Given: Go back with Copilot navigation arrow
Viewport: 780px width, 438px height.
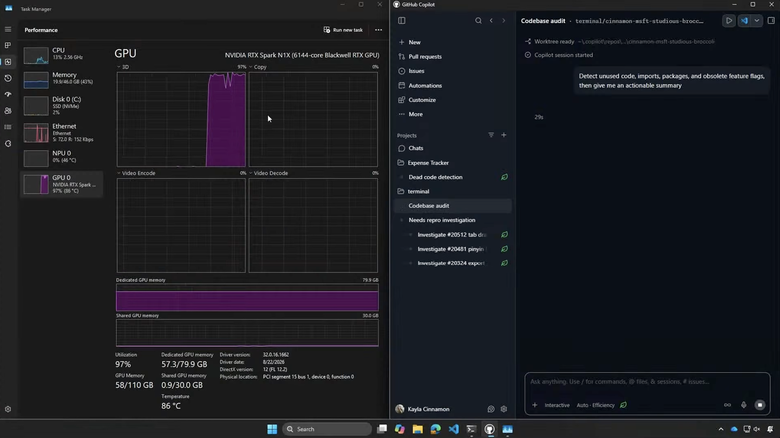Looking at the screenshot, I should tap(491, 20).
